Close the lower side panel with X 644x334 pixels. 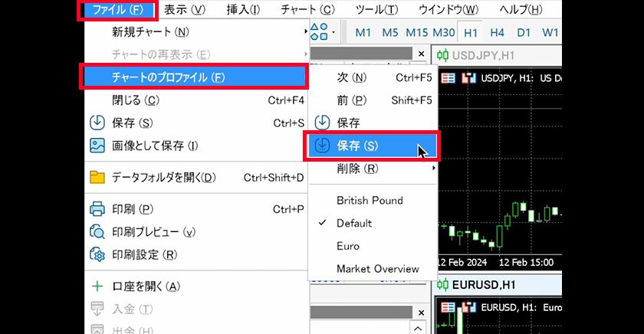click(421, 313)
